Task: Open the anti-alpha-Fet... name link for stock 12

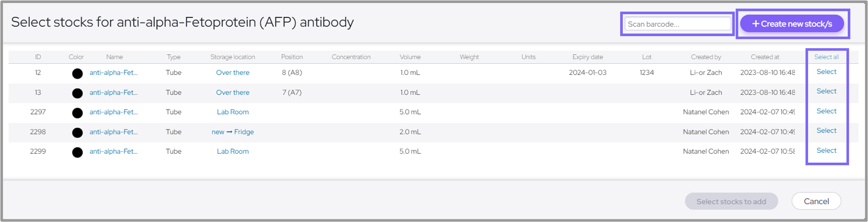Action: click(x=113, y=73)
